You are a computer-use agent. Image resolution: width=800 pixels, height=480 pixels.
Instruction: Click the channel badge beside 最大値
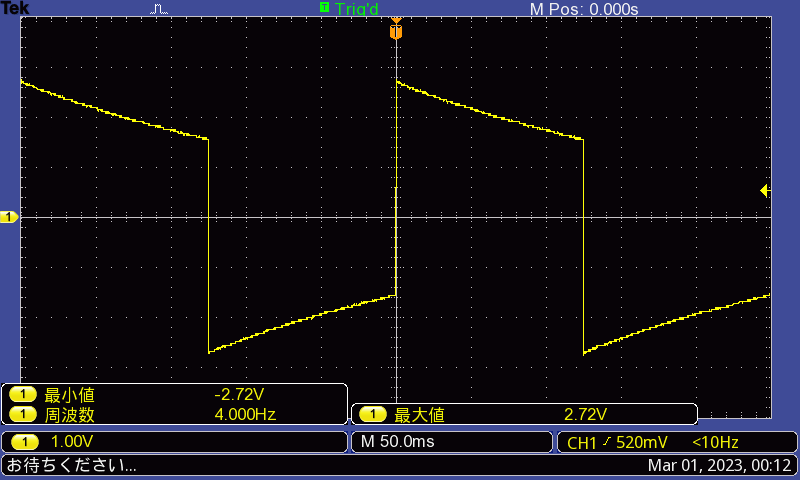pyautogui.click(x=373, y=414)
